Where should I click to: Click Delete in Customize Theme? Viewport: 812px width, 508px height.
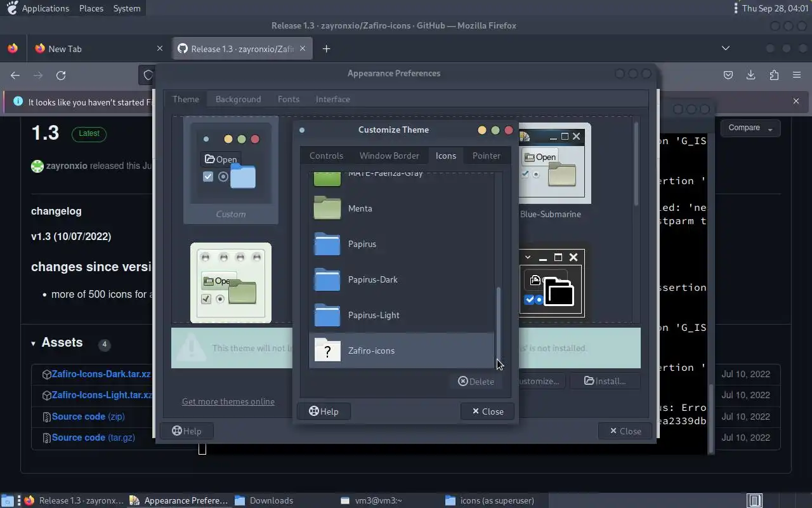(476, 381)
